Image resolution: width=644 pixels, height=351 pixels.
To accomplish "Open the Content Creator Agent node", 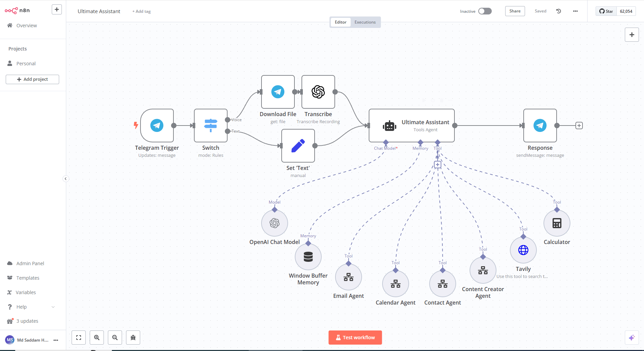I will (x=483, y=270).
